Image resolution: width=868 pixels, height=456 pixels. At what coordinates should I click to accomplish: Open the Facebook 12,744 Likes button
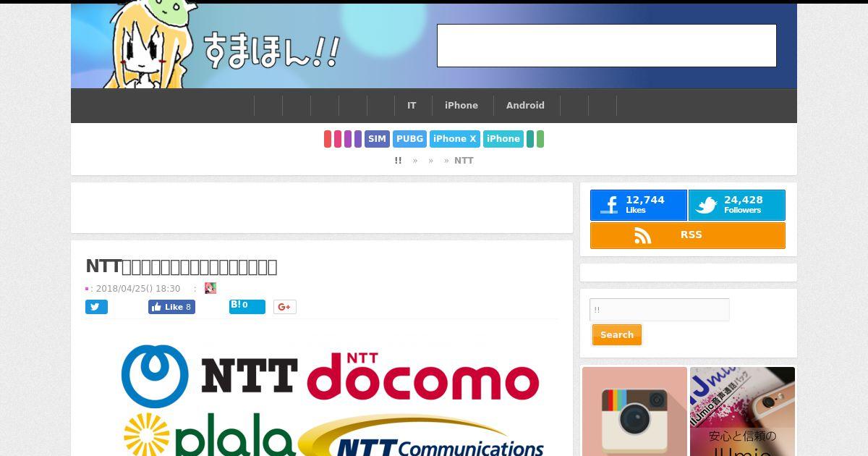[639, 206]
